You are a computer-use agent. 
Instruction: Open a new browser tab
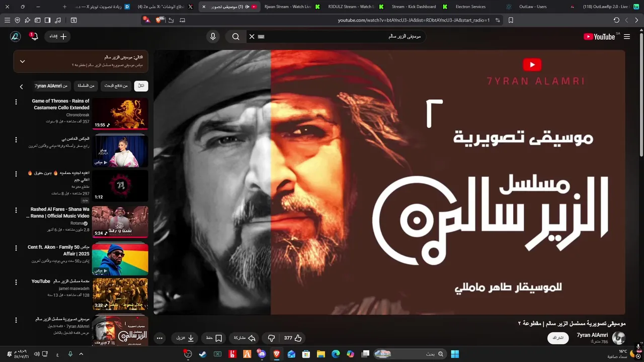click(x=64, y=7)
